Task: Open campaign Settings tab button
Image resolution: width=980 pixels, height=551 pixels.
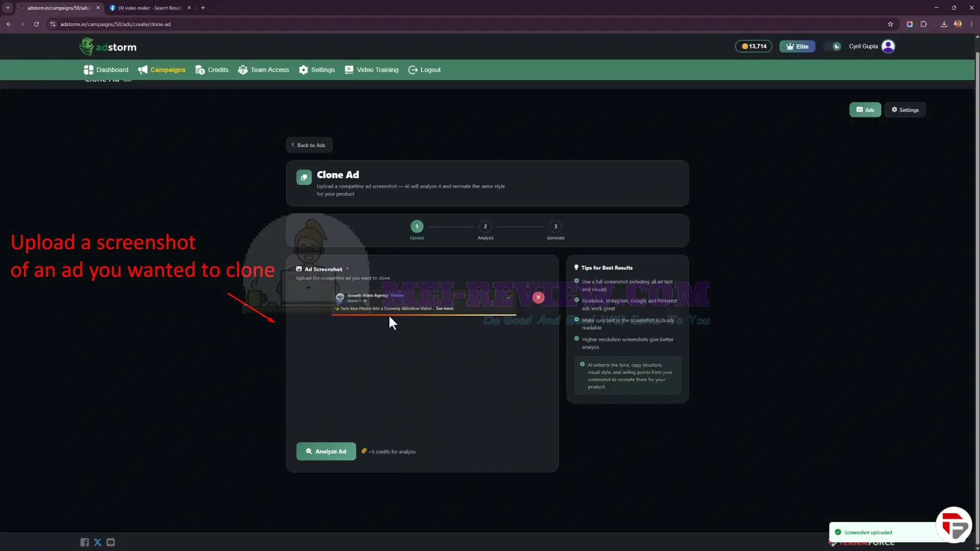Action: coord(905,110)
